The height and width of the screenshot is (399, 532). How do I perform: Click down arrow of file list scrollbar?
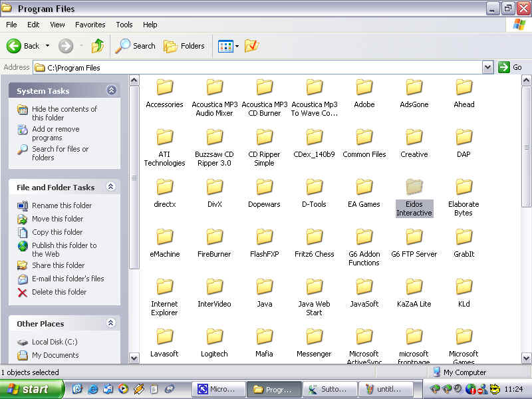(x=526, y=358)
